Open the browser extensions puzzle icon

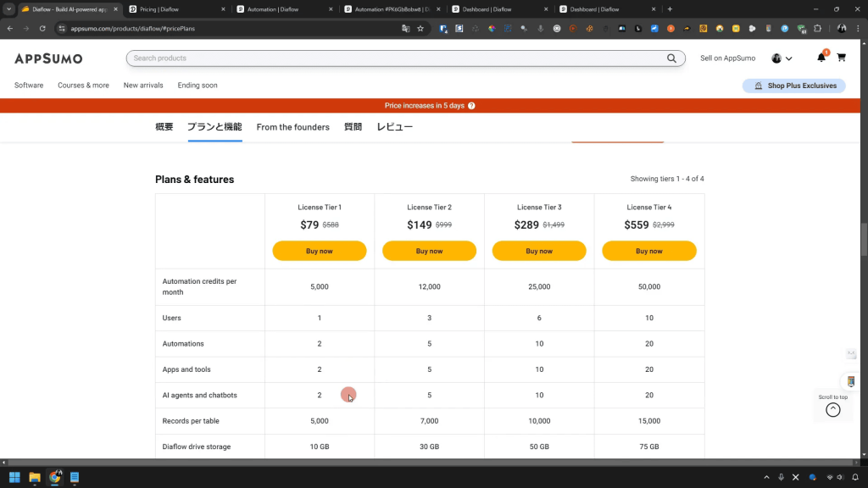coord(818,28)
